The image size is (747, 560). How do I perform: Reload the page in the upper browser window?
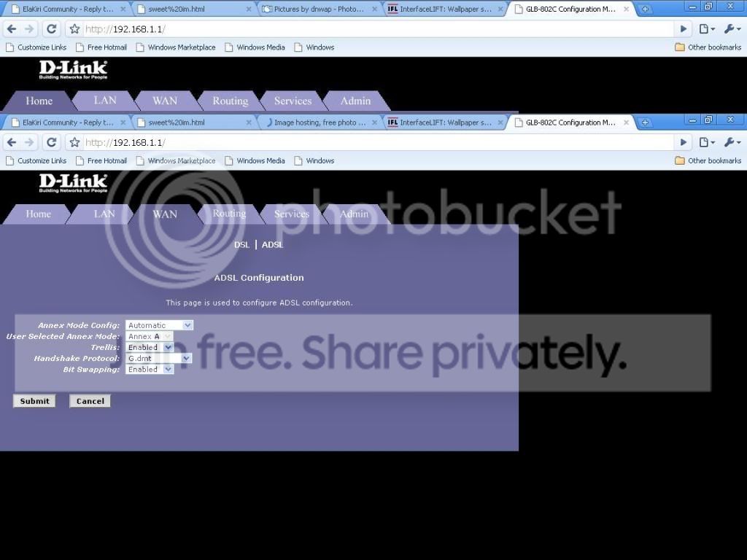click(51, 29)
